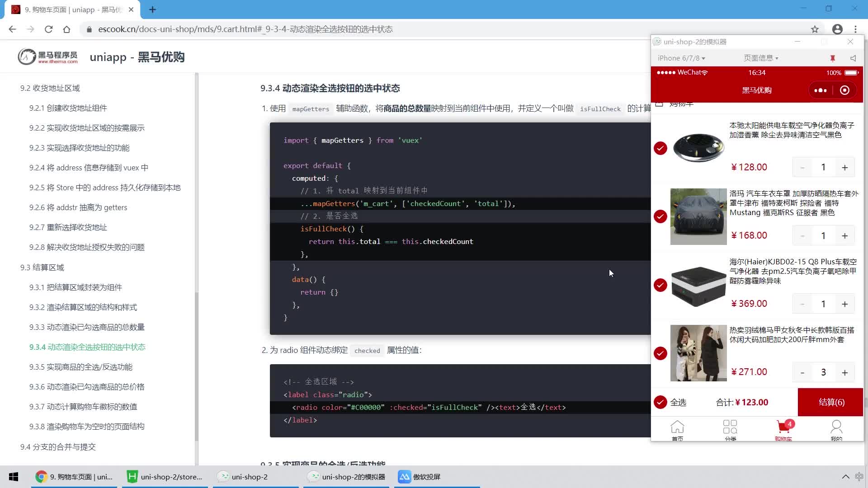Go back with browser back arrow
The height and width of the screenshot is (488, 868).
point(12,29)
